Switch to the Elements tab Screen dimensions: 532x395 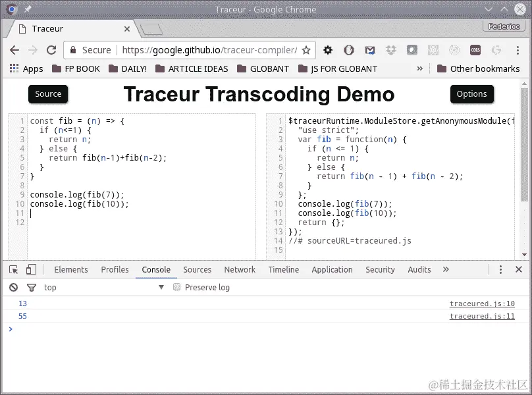coord(71,269)
